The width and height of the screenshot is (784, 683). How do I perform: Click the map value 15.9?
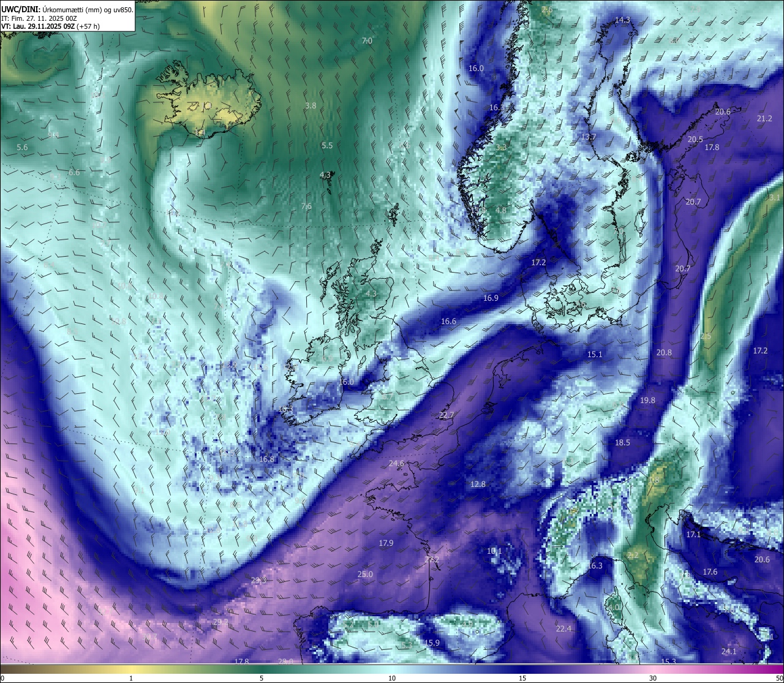coord(432,643)
